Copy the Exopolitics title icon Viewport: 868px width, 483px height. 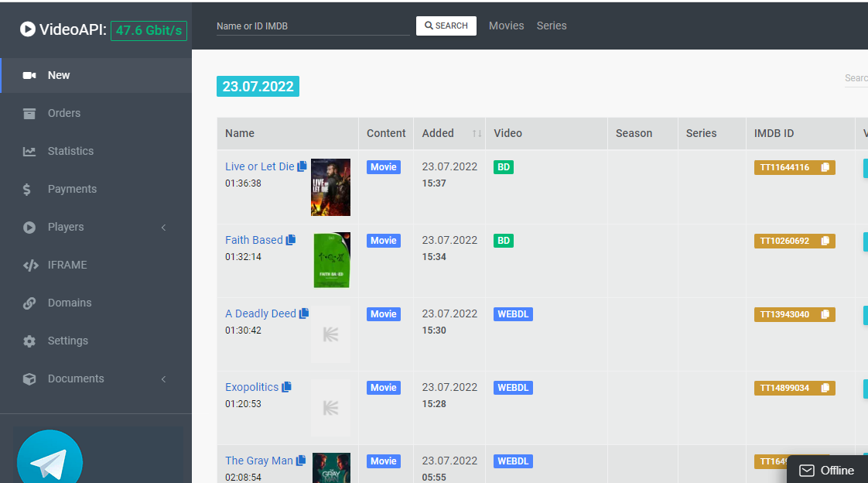pyautogui.click(x=286, y=387)
